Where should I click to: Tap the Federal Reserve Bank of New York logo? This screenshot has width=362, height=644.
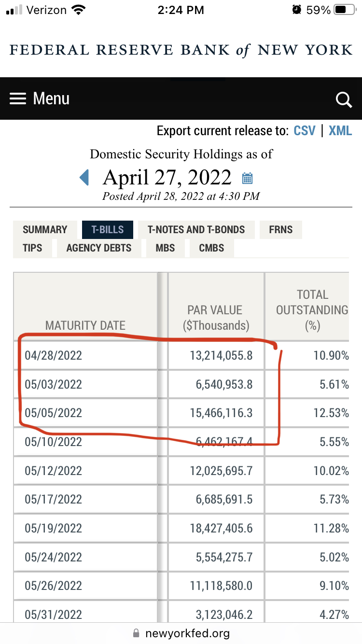click(x=181, y=50)
